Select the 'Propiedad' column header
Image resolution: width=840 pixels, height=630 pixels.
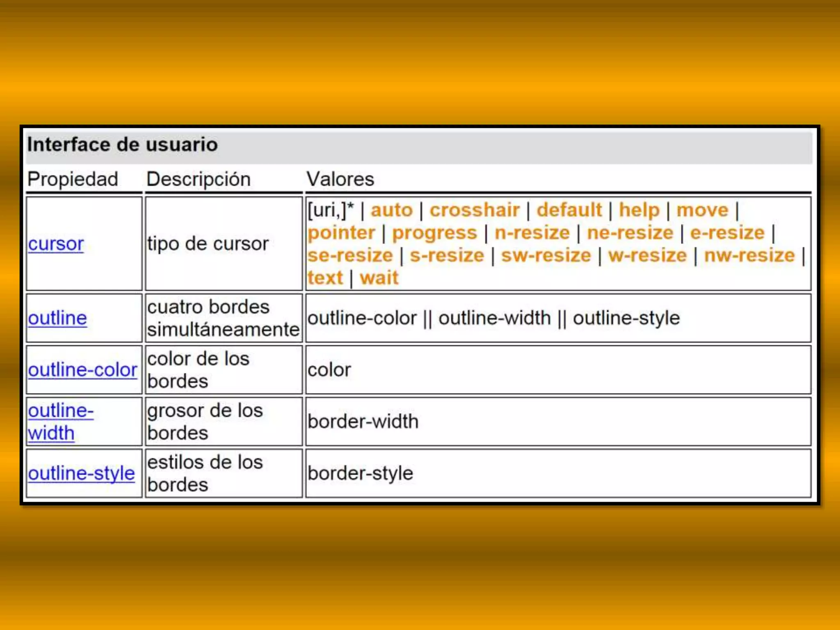coord(73,179)
